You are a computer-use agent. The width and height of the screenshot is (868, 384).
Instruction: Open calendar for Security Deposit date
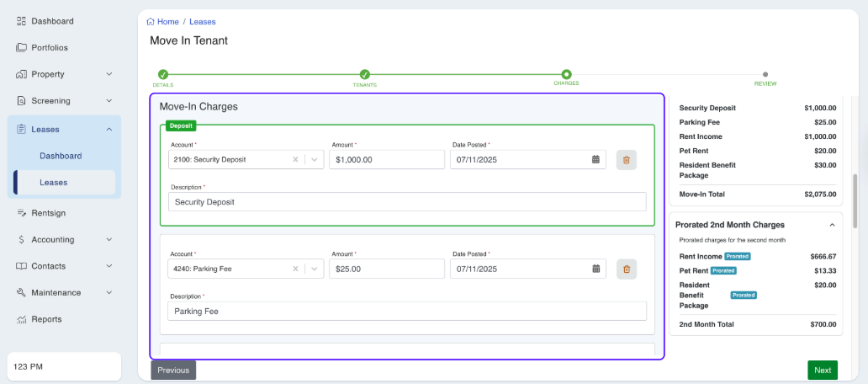tap(595, 160)
